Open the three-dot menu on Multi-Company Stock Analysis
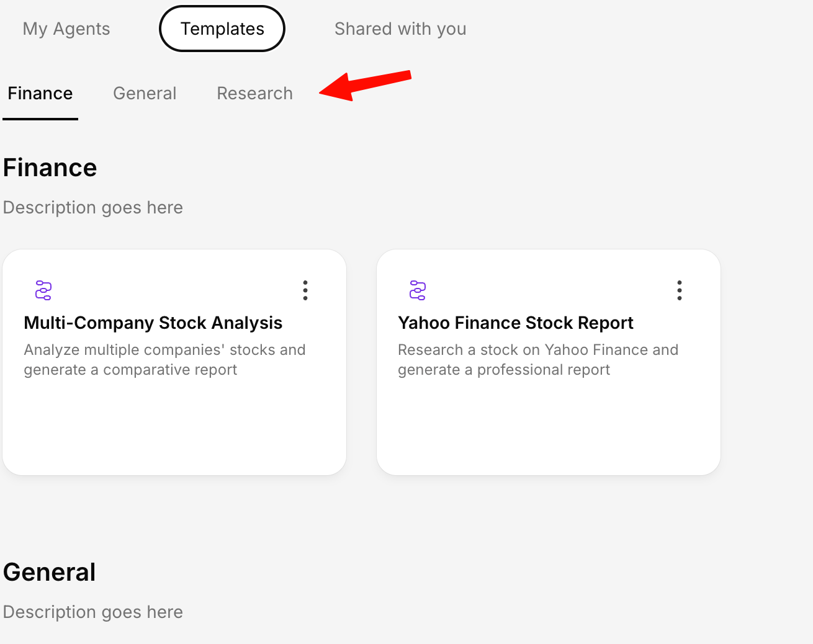 (305, 290)
